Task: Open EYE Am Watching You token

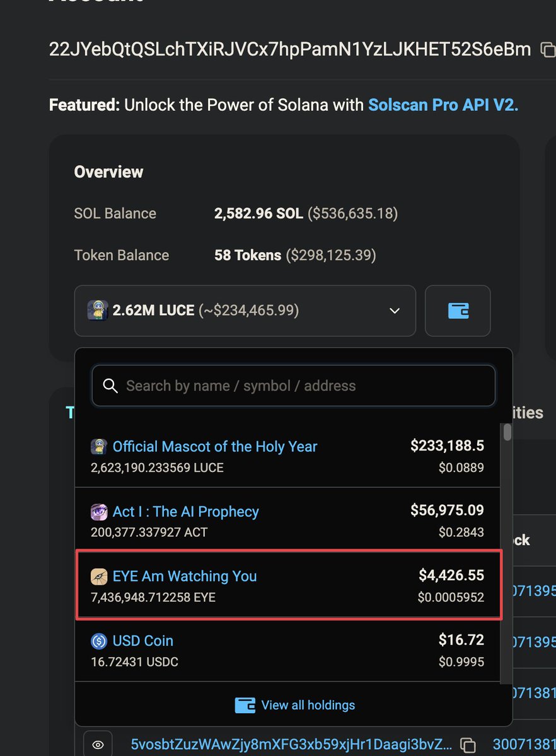Action: pyautogui.click(x=185, y=576)
